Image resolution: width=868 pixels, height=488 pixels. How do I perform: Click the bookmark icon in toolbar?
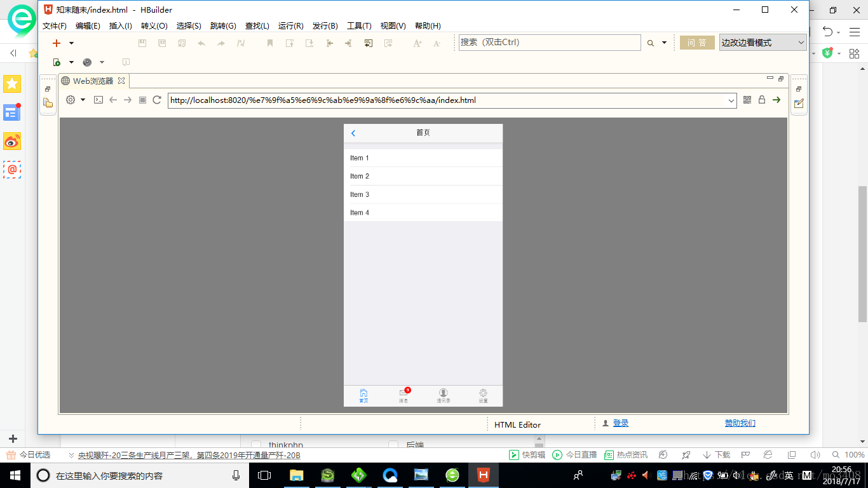(269, 43)
